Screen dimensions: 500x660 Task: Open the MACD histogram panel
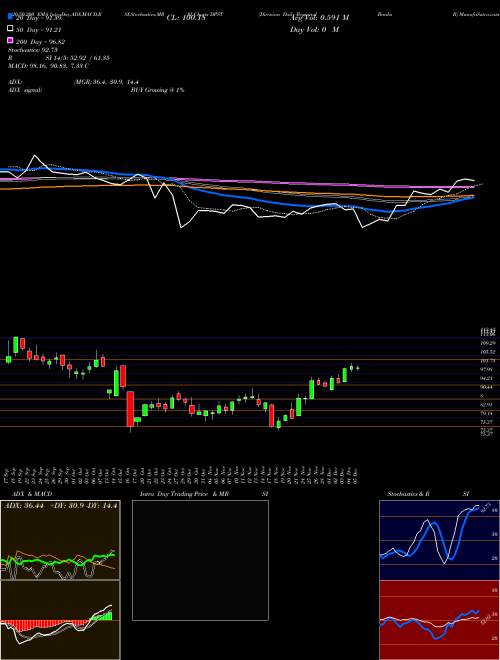60,620
